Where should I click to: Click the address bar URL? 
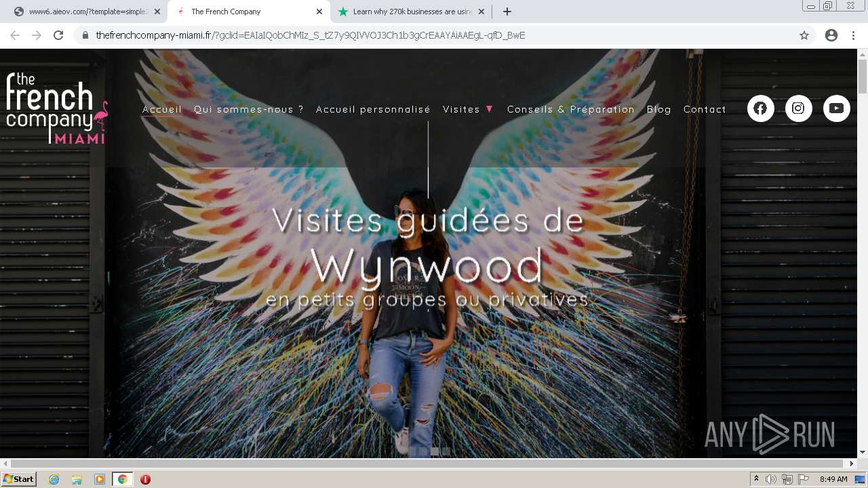coord(311,35)
